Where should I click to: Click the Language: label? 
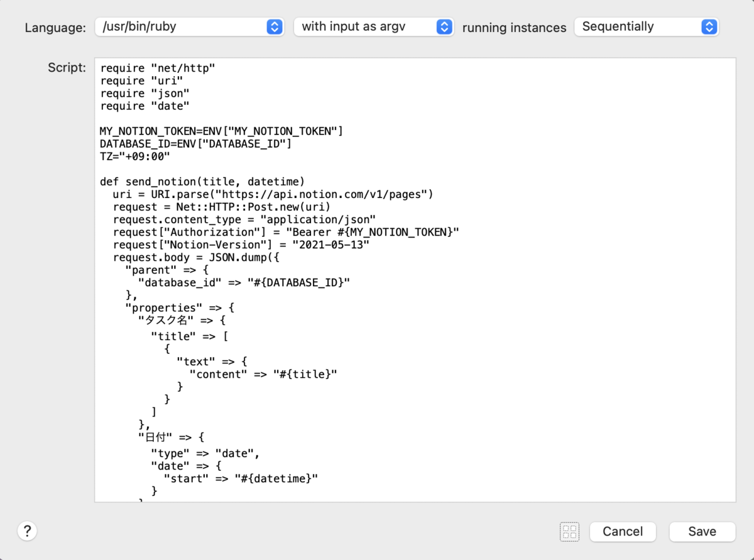[55, 28]
